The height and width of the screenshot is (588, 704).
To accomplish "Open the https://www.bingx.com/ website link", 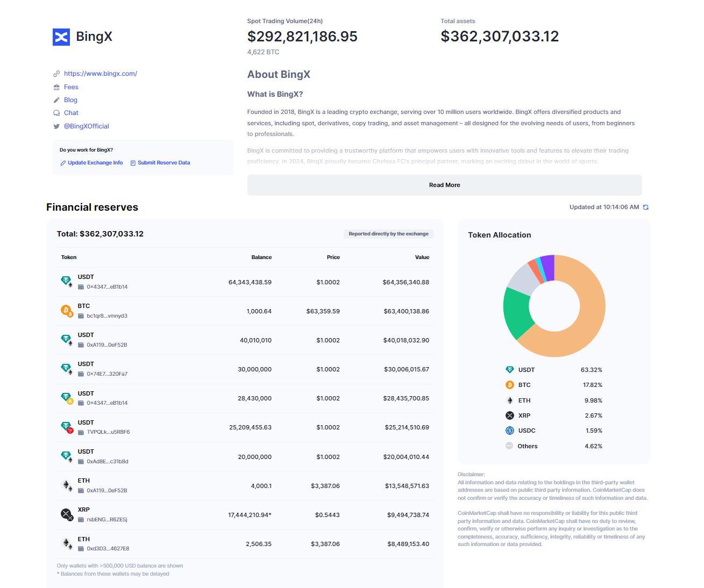I will pos(101,74).
